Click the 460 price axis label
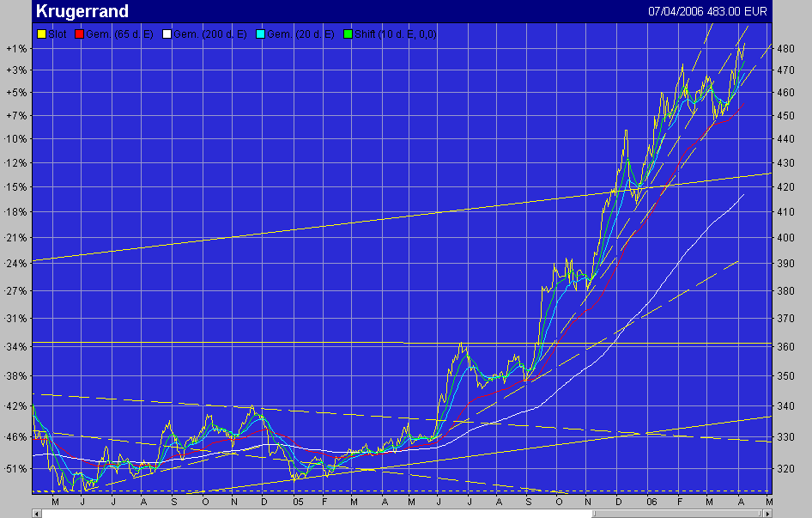Image resolution: width=812 pixels, height=518 pixels. (x=785, y=93)
